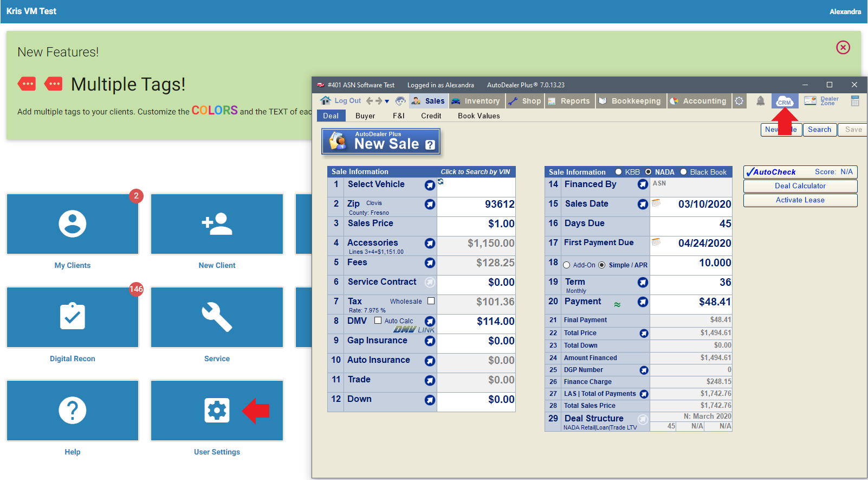Select the KBB radio button
This screenshot has width=868, height=480.
coord(618,172)
